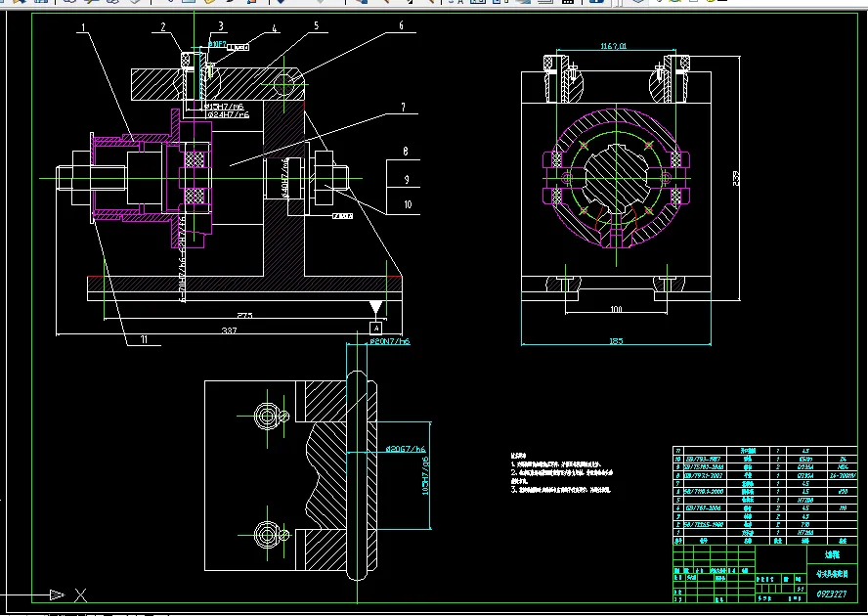Select part callout number 2
868x616 pixels.
(163, 26)
